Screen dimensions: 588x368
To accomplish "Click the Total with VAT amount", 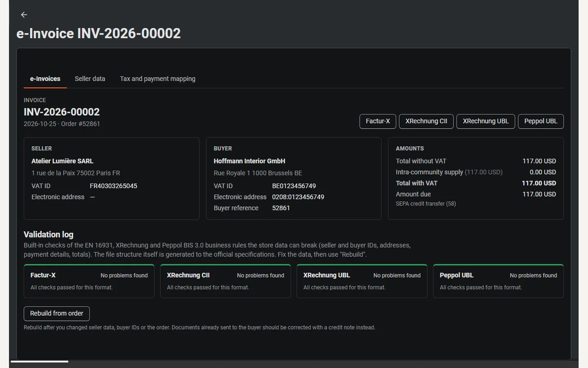I will pyautogui.click(x=539, y=183).
